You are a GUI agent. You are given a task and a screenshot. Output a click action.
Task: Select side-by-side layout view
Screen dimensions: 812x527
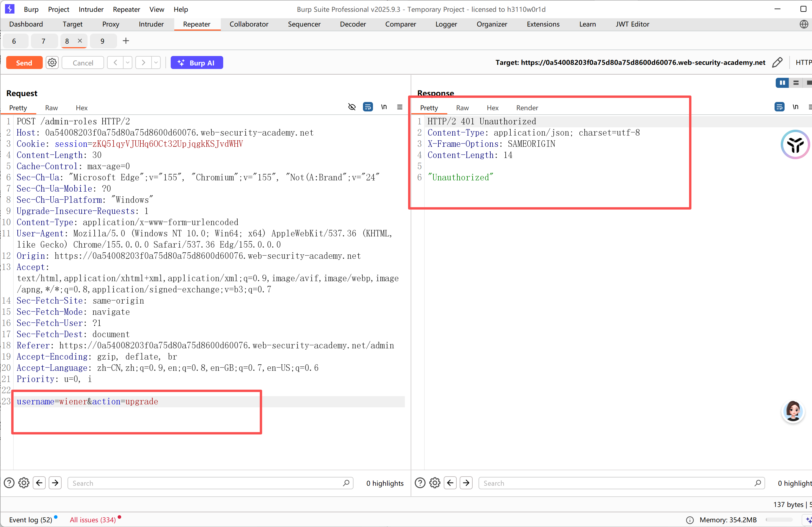click(782, 83)
